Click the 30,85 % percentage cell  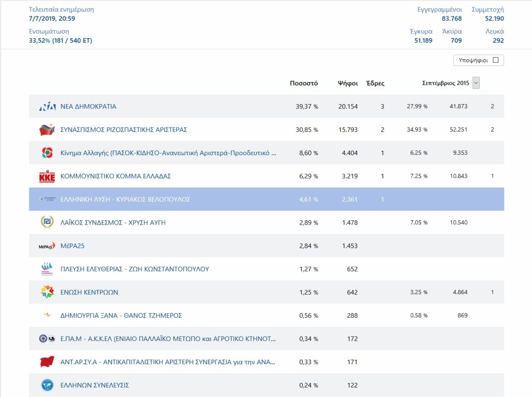307,130
